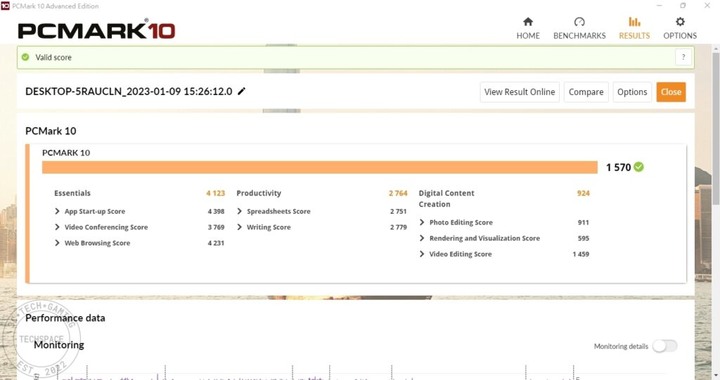Viewport: 720px width, 380px height.
Task: Go to the HOME tab
Action: coord(528,28)
